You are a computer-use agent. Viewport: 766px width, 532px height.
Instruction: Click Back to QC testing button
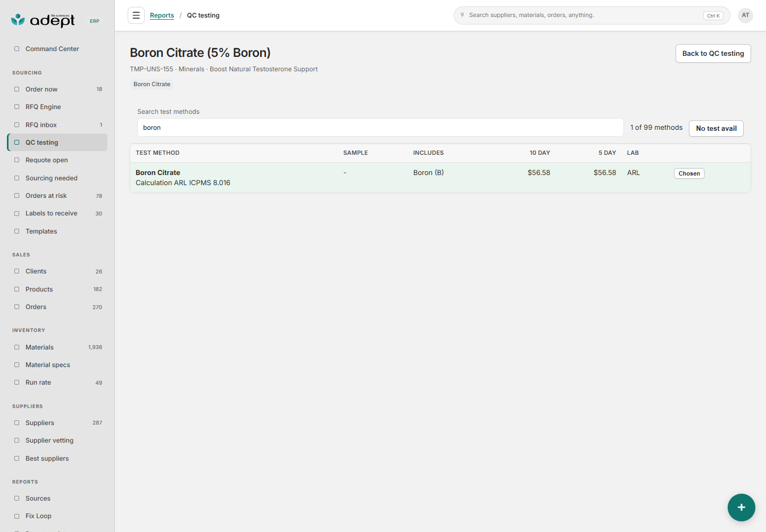[713, 53]
